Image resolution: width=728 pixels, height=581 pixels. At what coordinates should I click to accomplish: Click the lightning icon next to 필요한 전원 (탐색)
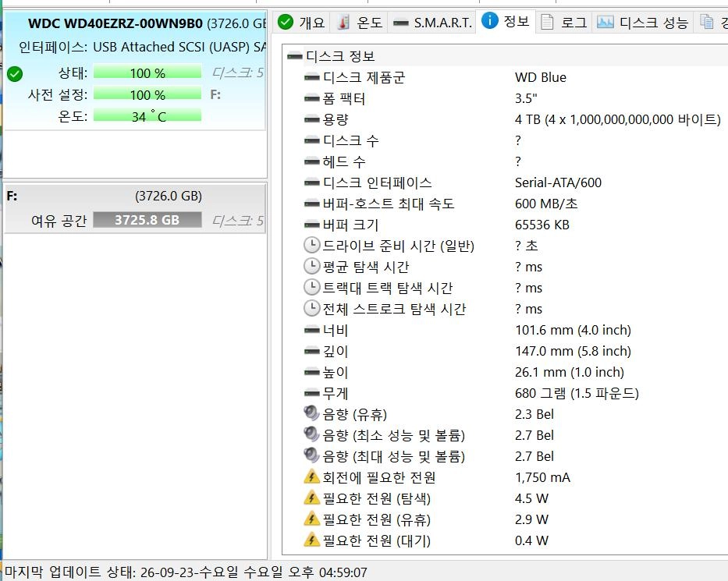point(311,498)
